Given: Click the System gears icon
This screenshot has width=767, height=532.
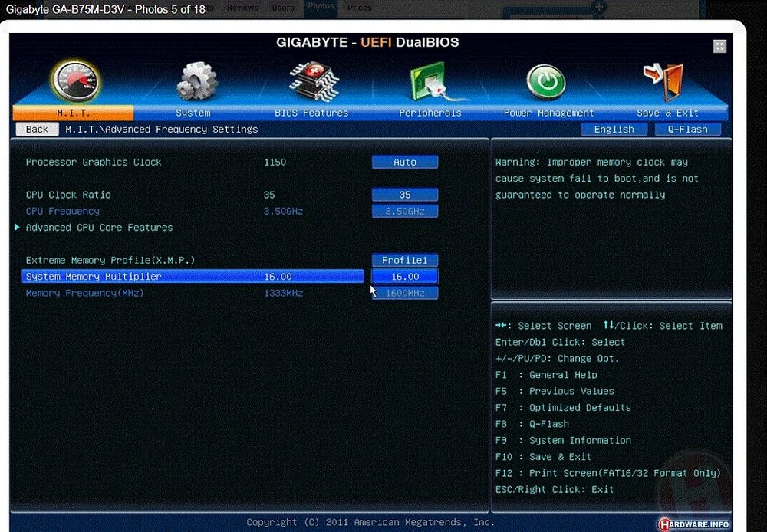Looking at the screenshot, I should point(196,81).
